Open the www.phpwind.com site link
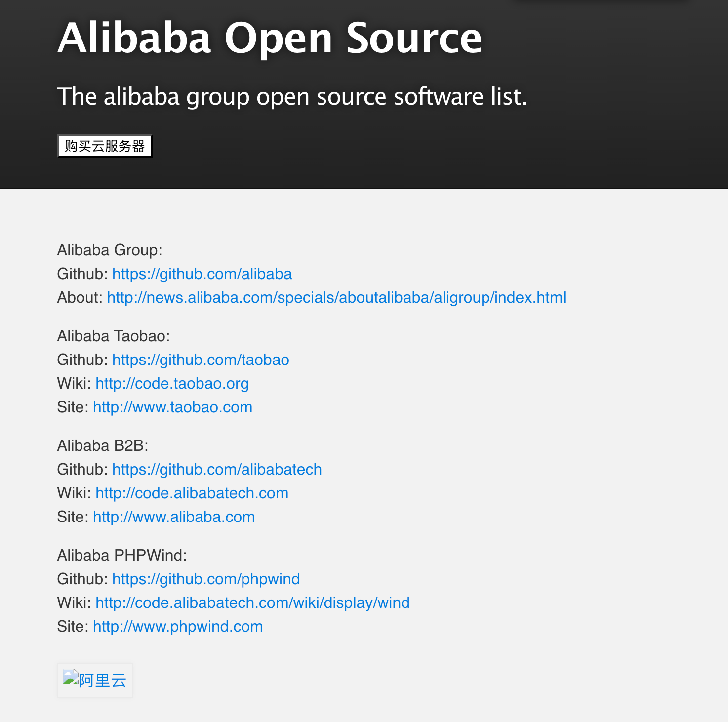 tap(177, 626)
